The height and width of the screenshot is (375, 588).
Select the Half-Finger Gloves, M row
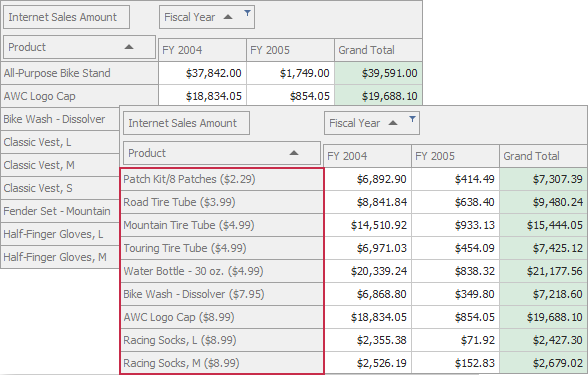pos(60,257)
